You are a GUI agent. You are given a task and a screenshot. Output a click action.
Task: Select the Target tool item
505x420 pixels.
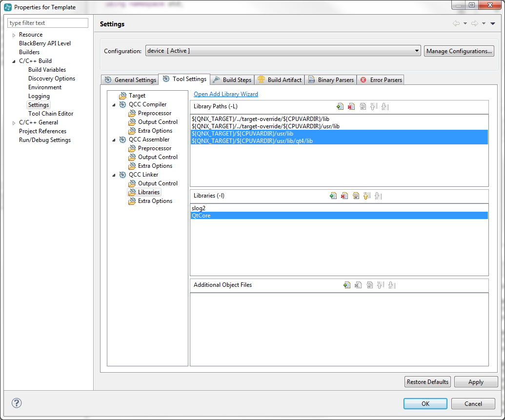point(137,96)
